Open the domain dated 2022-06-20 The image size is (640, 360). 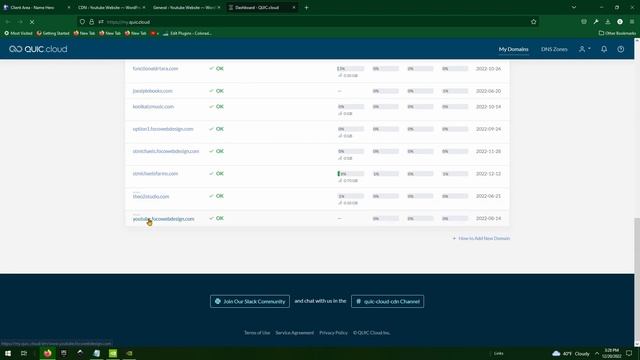click(x=152, y=91)
